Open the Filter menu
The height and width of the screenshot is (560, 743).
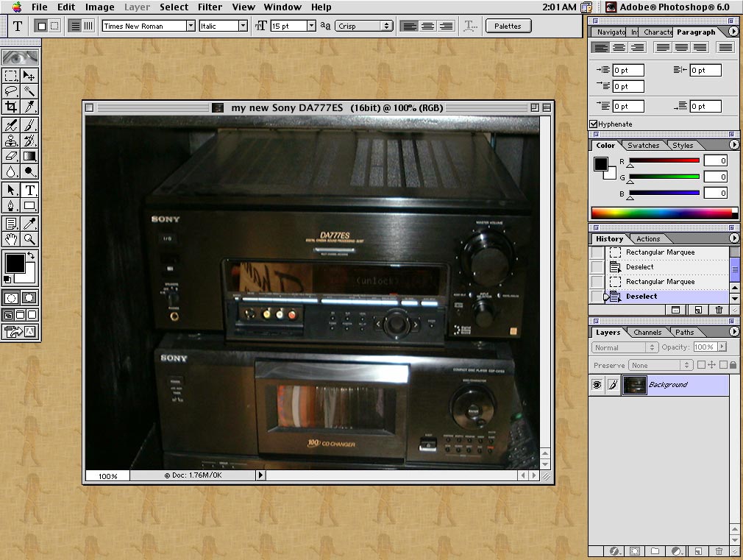pos(210,7)
